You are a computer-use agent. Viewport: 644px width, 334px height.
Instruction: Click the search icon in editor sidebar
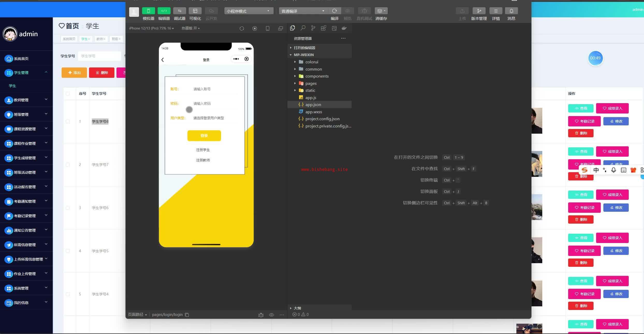click(x=303, y=28)
